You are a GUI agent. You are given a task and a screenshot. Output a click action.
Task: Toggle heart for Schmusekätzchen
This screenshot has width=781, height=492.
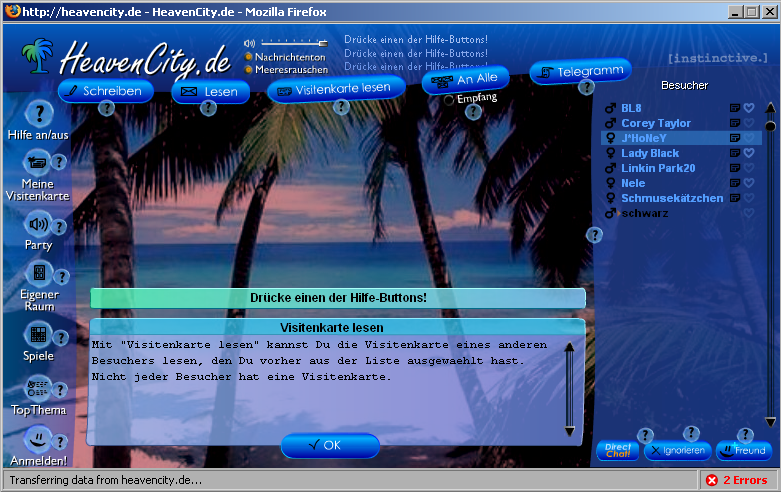tap(749, 198)
